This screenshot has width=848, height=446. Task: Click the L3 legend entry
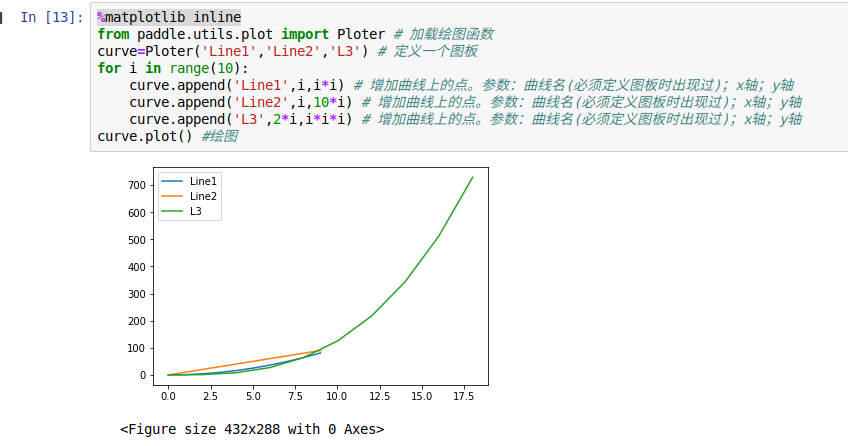[x=182, y=211]
